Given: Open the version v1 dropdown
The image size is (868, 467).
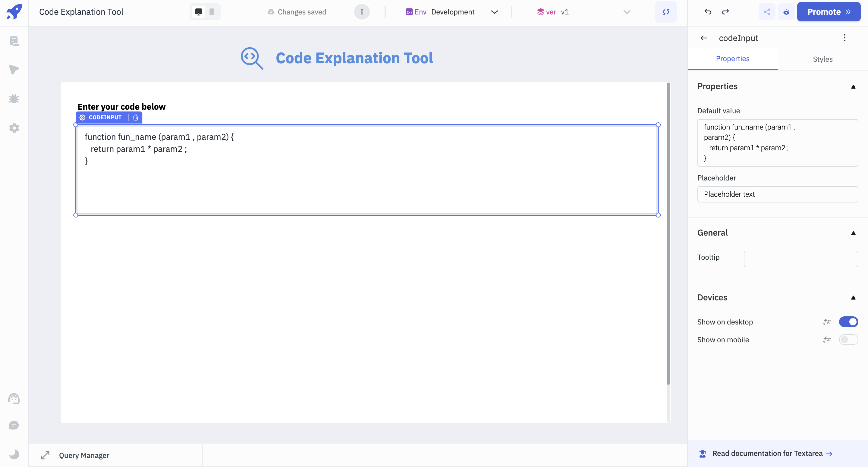Looking at the screenshot, I should coord(626,12).
